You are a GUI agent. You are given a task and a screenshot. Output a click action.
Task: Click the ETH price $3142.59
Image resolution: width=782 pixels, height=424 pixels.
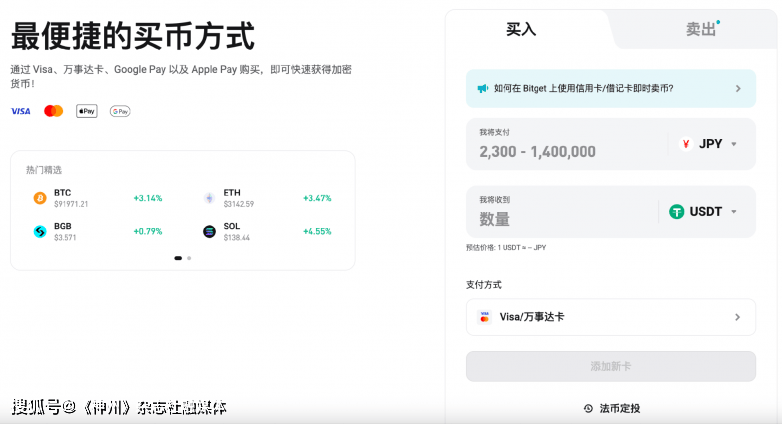239,204
